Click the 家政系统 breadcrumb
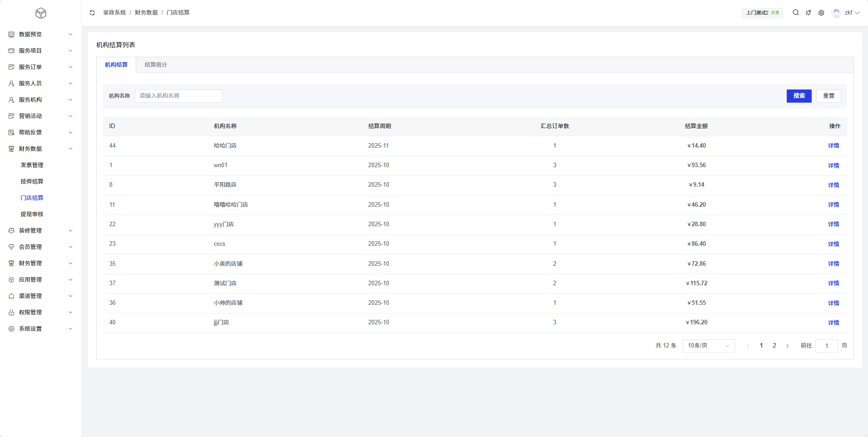Viewport: 868px width, 437px height. 114,13
